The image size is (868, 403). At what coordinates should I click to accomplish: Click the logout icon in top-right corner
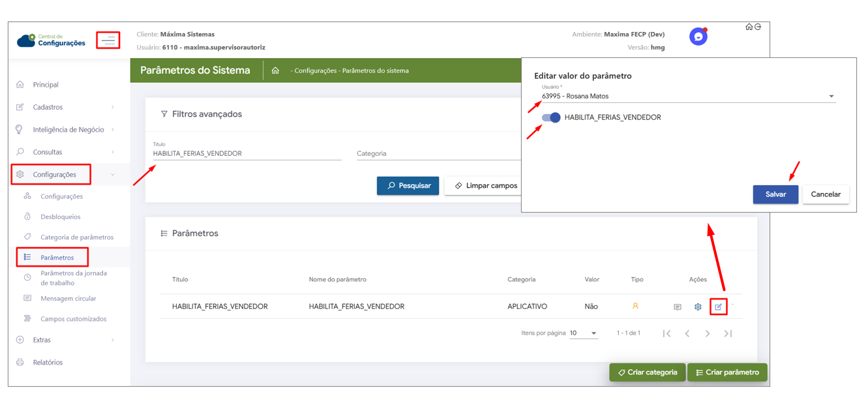(758, 27)
